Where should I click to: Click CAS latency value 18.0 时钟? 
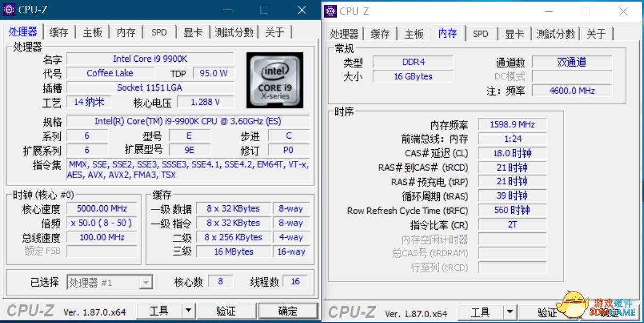click(x=512, y=153)
